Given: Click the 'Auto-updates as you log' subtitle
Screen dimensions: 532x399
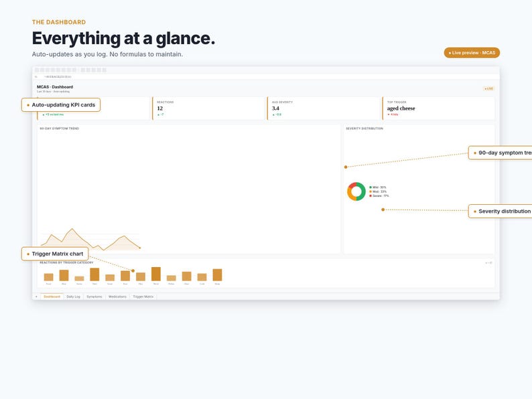Looking at the screenshot, I should pos(107,54).
